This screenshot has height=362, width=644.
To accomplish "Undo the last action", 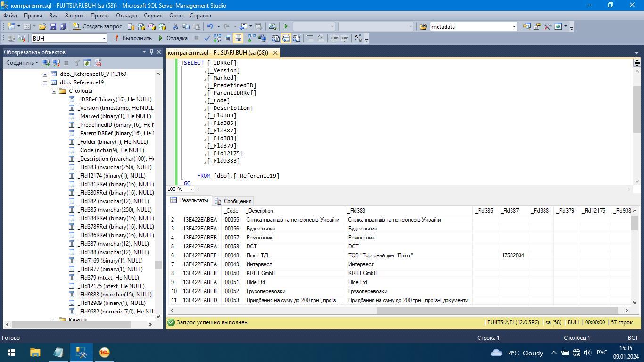I will point(210,27).
